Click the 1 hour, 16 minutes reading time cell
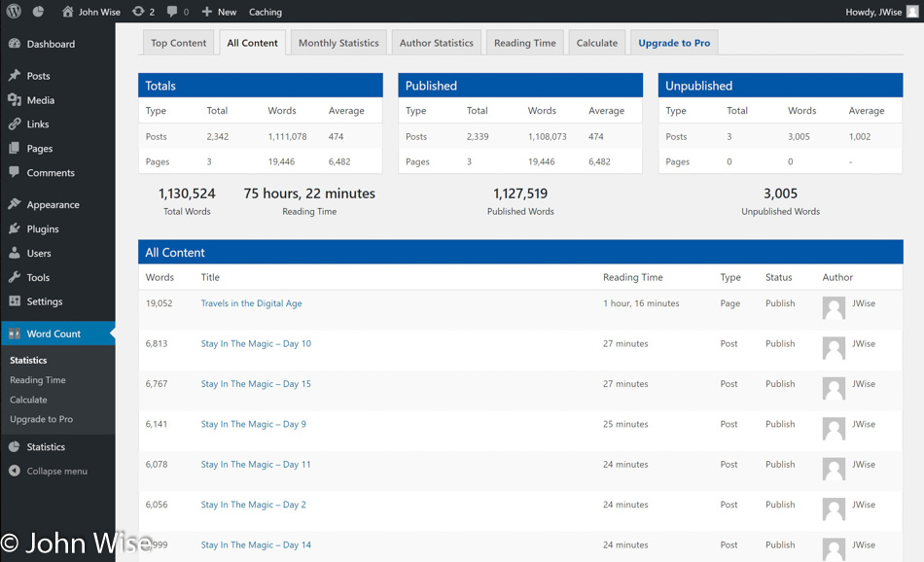This screenshot has width=924, height=562. coord(641,303)
